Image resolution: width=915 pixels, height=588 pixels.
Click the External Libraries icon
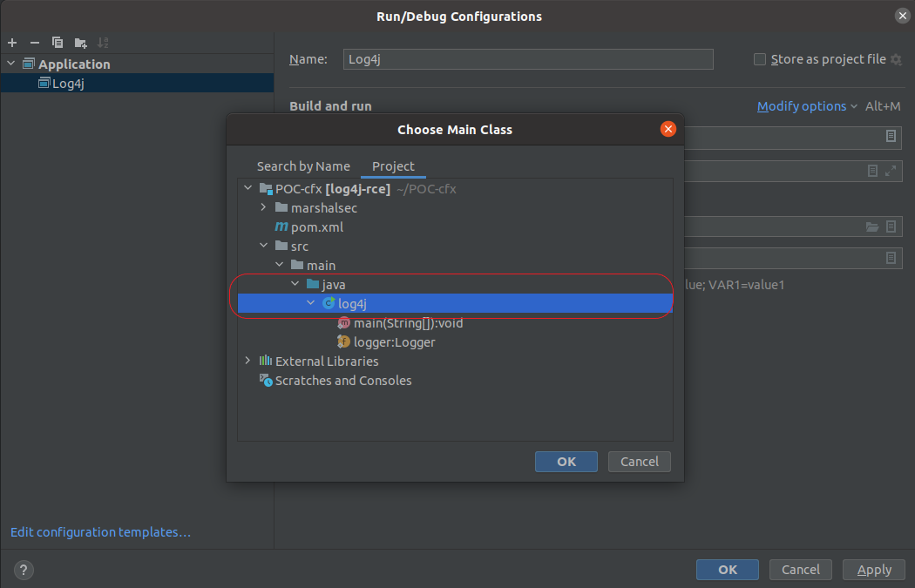pyautogui.click(x=266, y=361)
